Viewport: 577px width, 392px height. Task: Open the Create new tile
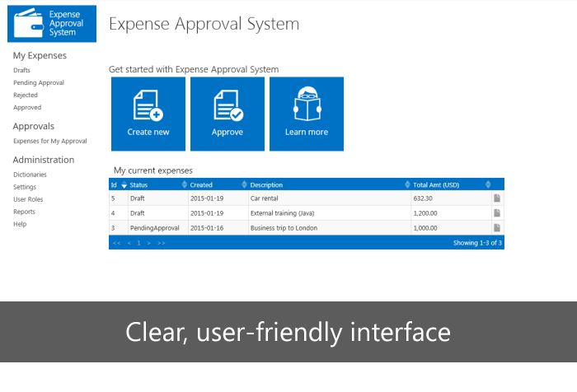(x=148, y=114)
